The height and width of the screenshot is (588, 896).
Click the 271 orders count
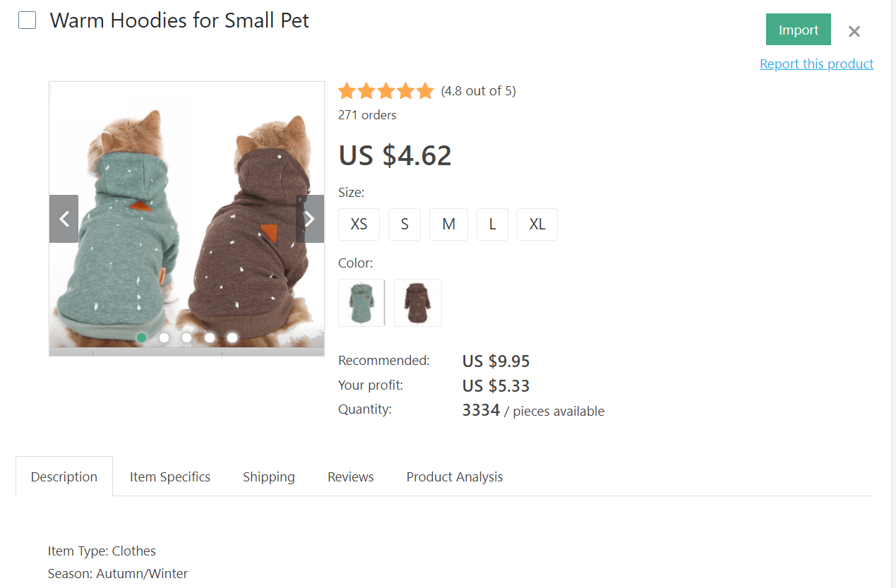pyautogui.click(x=367, y=114)
